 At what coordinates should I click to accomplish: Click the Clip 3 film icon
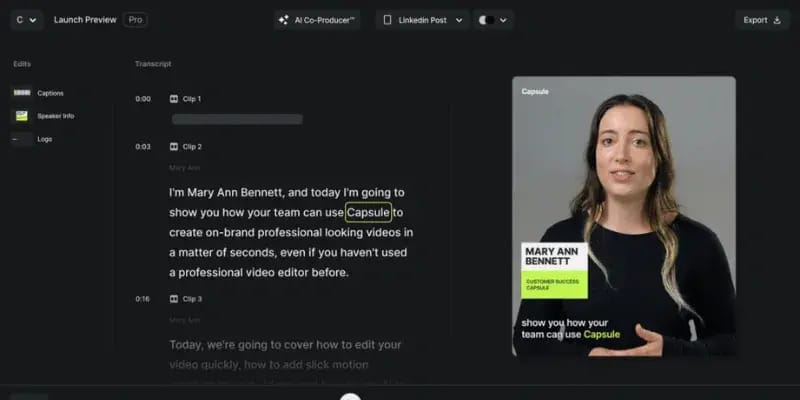[174, 299]
